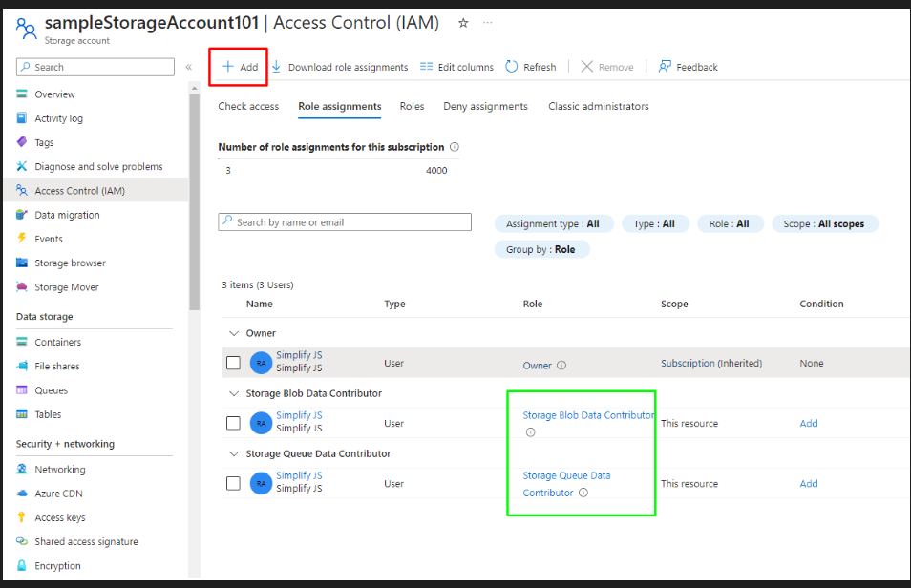Image resolution: width=911 pixels, height=588 pixels.
Task: Click the Storage Queue Data Contributor role link
Action: coord(566,484)
